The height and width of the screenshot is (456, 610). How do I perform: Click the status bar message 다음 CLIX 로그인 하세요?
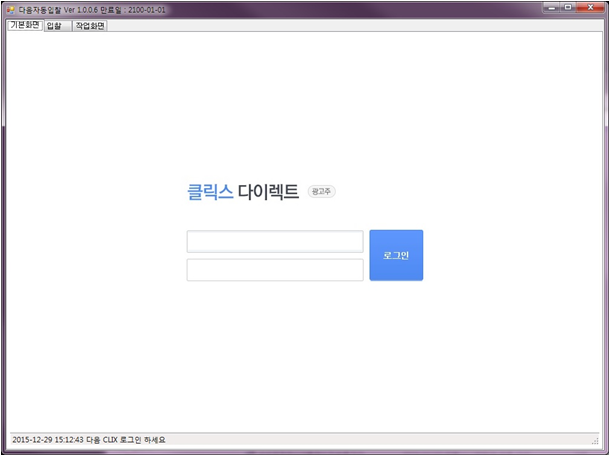tap(126, 440)
